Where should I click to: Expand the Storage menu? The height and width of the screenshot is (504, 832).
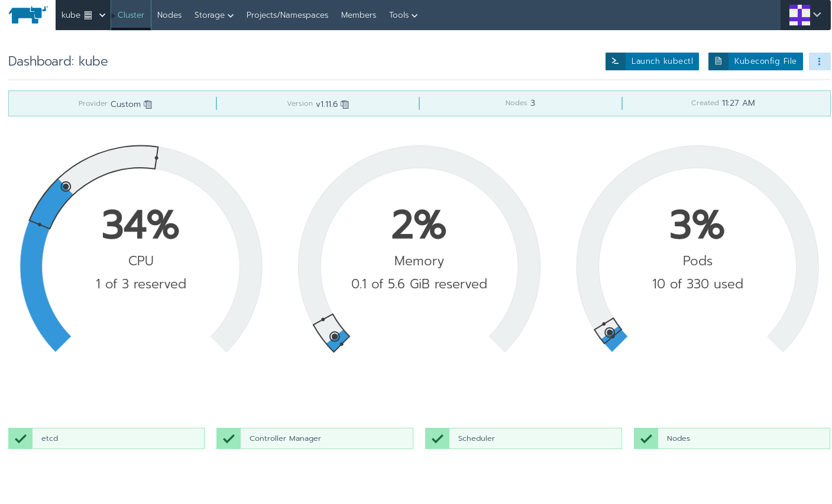214,15
